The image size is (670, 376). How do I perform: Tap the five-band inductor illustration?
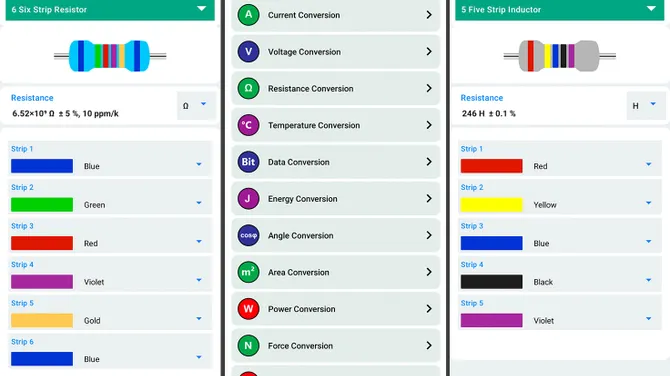[559, 56]
